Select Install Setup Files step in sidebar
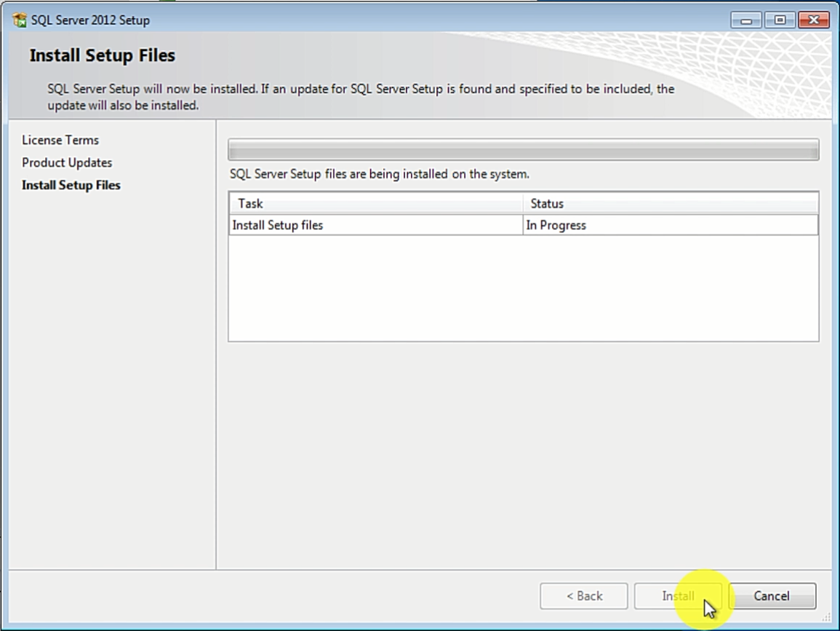 coord(71,185)
